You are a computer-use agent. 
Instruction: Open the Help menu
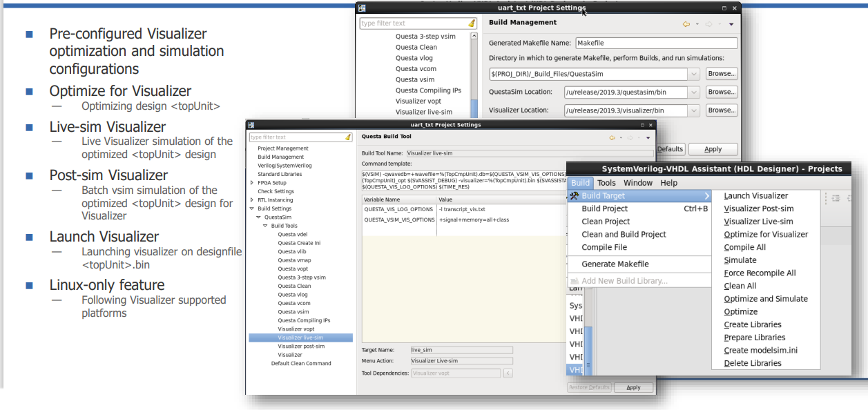668,183
